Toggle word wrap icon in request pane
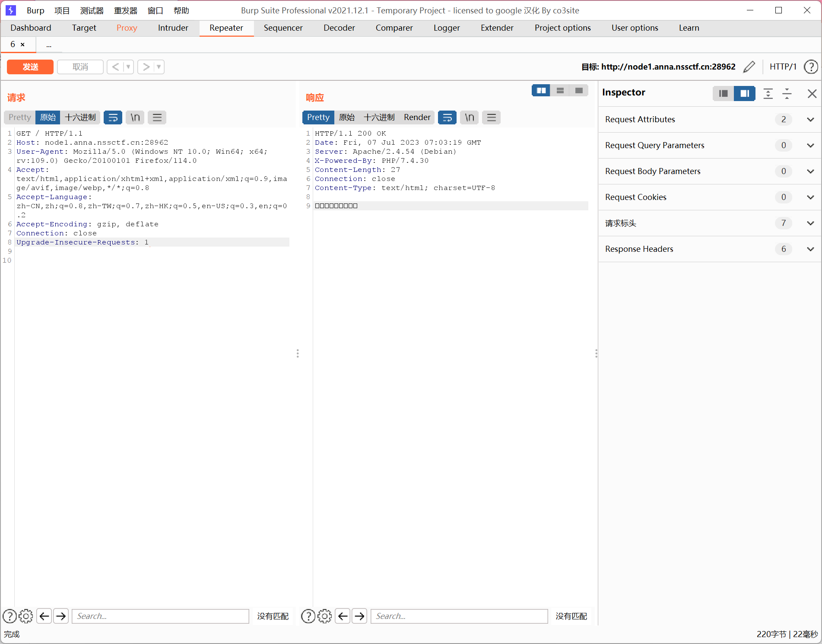822x644 pixels. [x=113, y=117]
